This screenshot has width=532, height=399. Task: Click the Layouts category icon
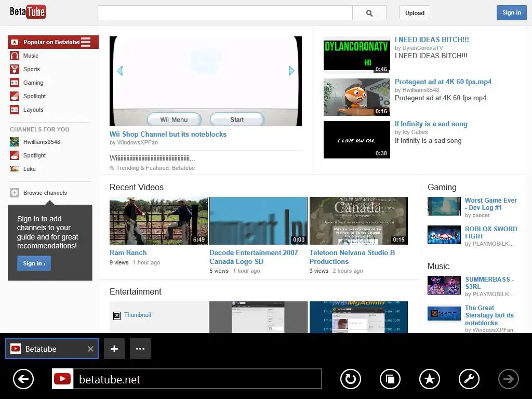(15, 110)
